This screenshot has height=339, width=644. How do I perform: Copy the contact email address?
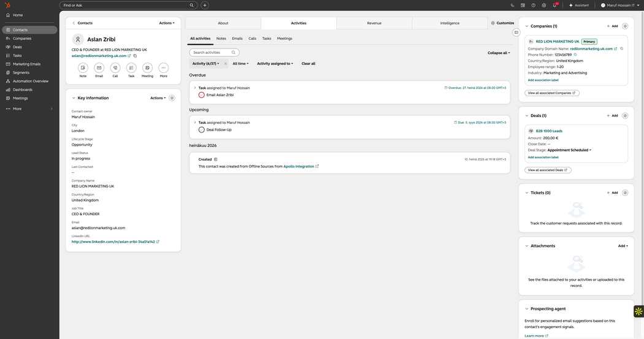point(135,56)
